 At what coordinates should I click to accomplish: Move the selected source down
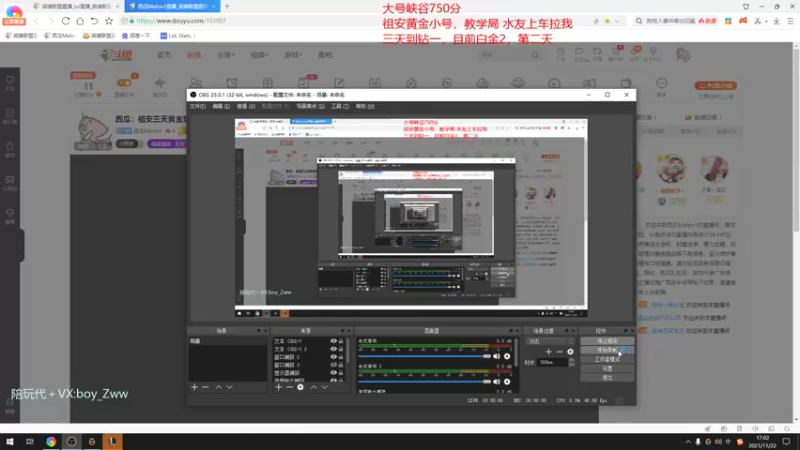[x=324, y=387]
